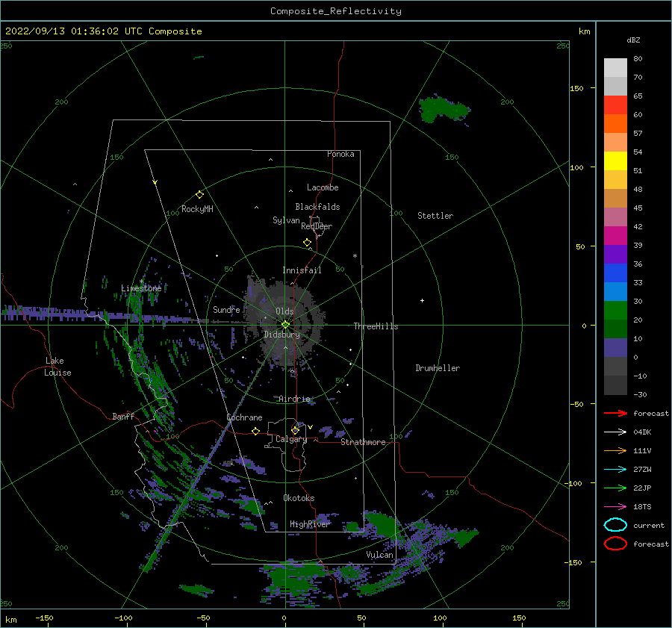The width and height of the screenshot is (672, 628).
Task: Click the Cochrane label
Action: 244,417
